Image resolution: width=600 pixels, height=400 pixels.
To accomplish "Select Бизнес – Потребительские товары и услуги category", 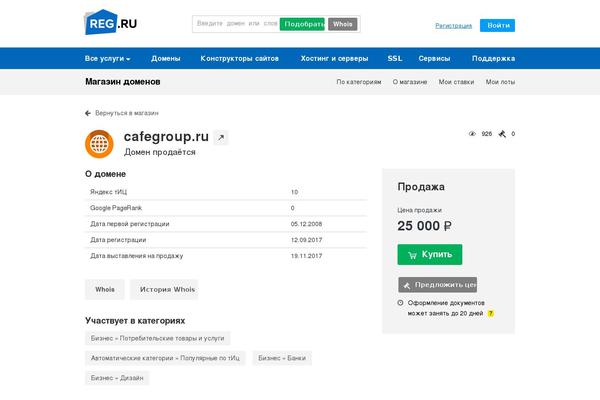I will [x=157, y=338].
